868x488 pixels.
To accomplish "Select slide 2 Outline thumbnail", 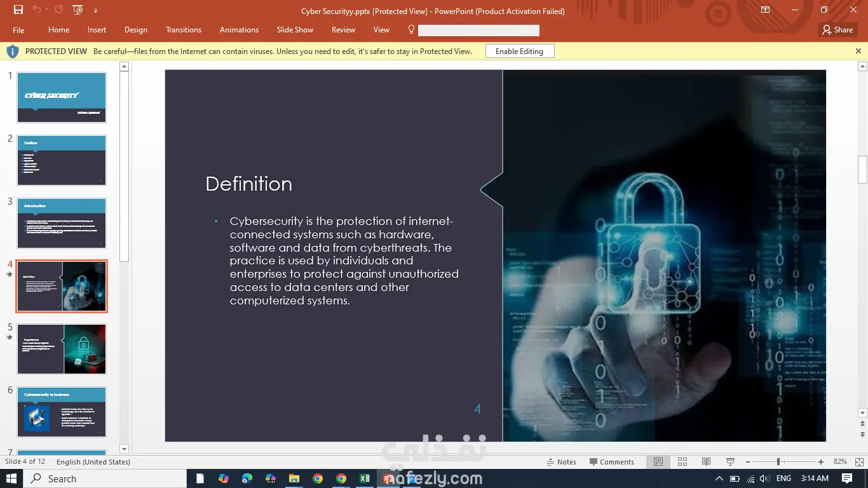I will [62, 160].
